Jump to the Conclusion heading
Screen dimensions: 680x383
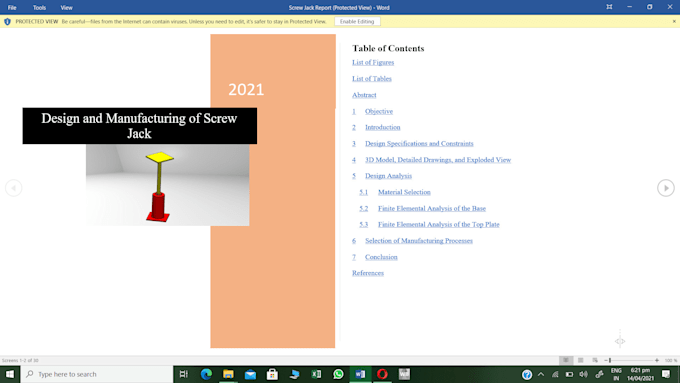click(x=381, y=257)
